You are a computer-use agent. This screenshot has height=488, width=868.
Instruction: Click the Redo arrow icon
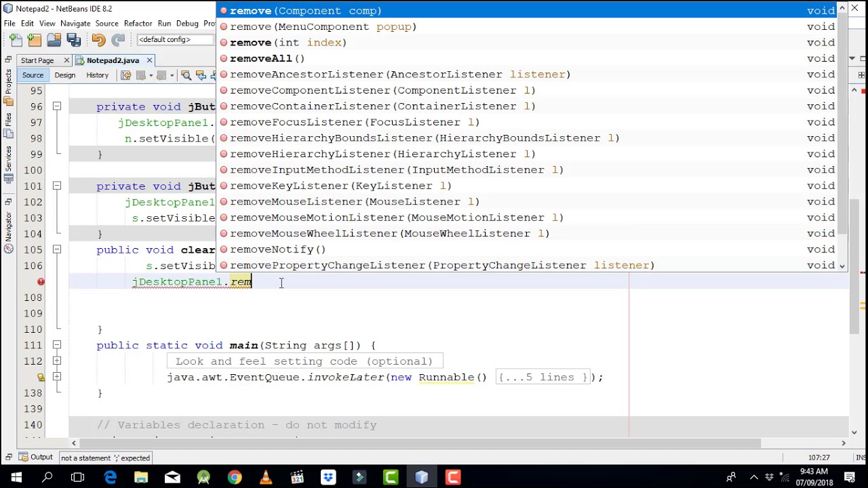click(x=118, y=40)
